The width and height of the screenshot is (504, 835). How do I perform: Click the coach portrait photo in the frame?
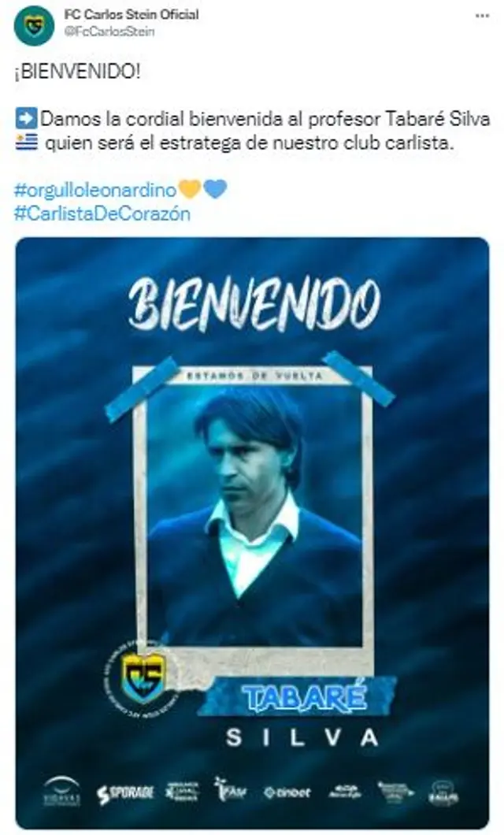click(x=254, y=517)
